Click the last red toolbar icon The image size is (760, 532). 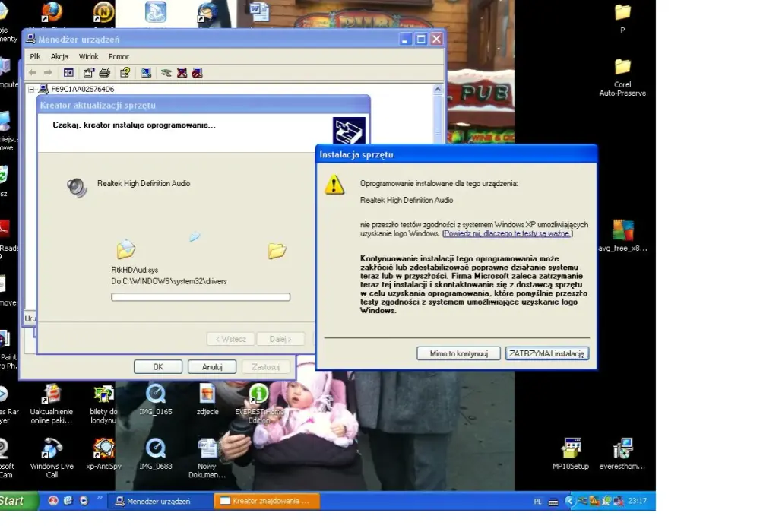pyautogui.click(x=197, y=73)
